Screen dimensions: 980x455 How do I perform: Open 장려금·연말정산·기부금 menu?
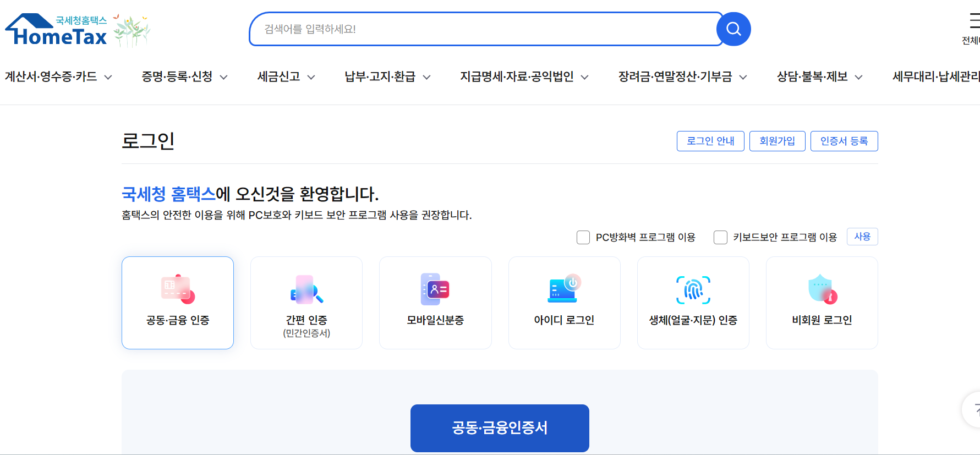675,76
